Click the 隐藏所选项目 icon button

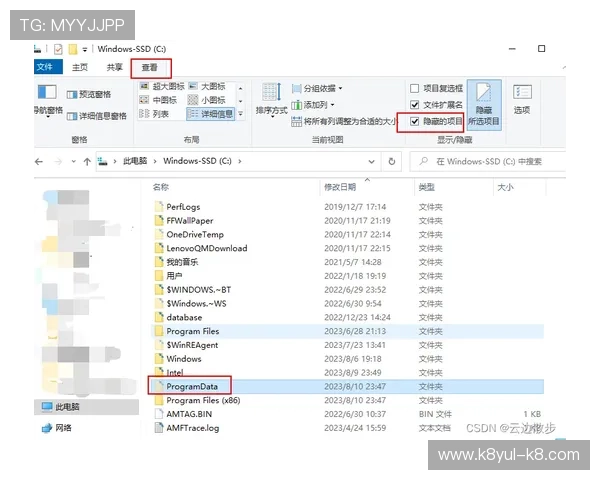[x=484, y=104]
